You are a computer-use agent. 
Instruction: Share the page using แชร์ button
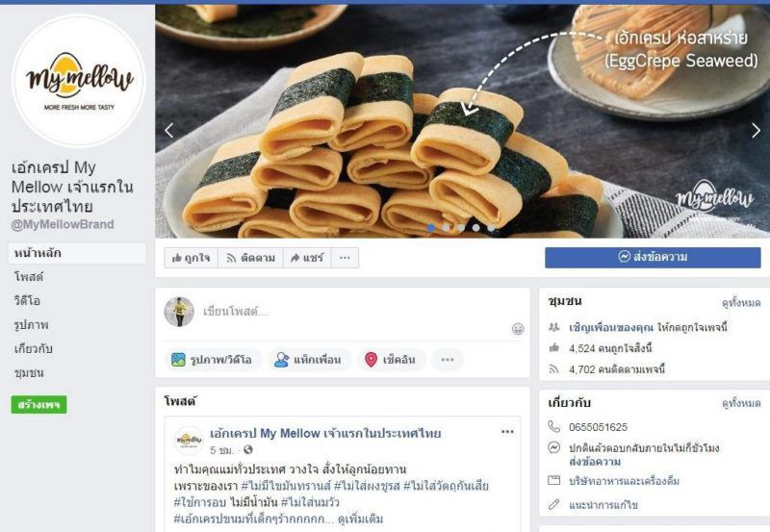click(x=307, y=258)
